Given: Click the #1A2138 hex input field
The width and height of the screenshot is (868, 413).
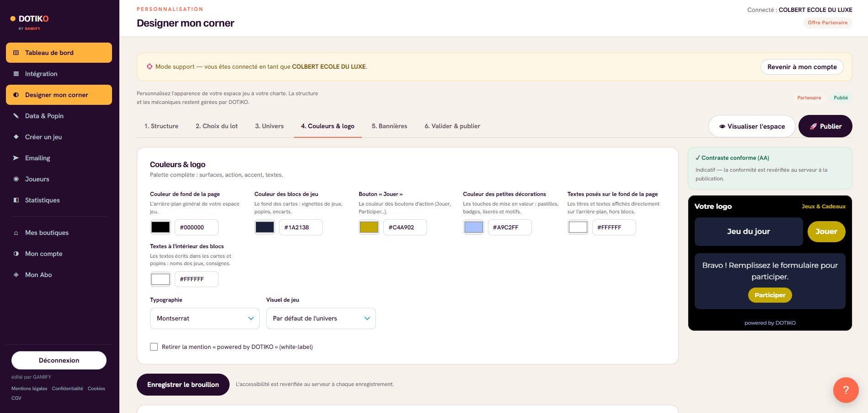Looking at the screenshot, I should pos(301,227).
